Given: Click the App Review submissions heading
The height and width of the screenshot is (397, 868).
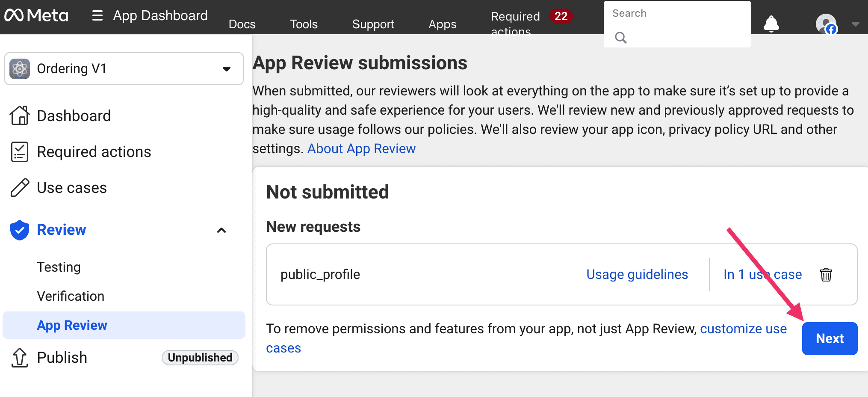Looking at the screenshot, I should coord(360,63).
